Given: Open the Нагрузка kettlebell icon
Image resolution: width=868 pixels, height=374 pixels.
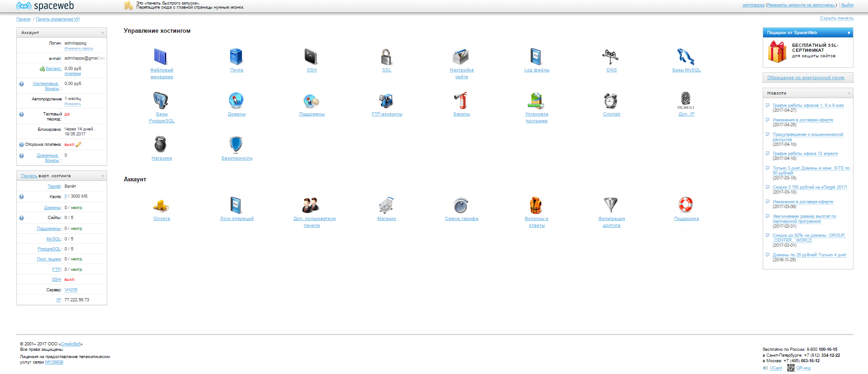Looking at the screenshot, I should 161,145.
